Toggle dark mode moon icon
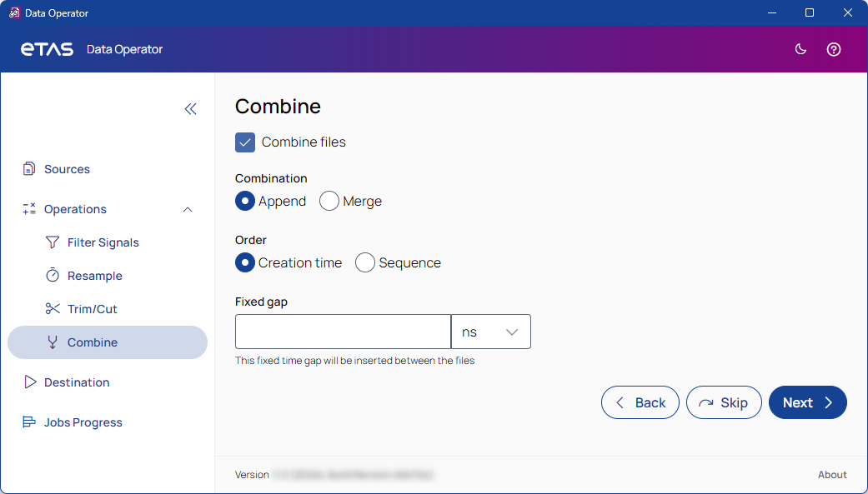Screen dimensions: 868x494 click(x=800, y=49)
